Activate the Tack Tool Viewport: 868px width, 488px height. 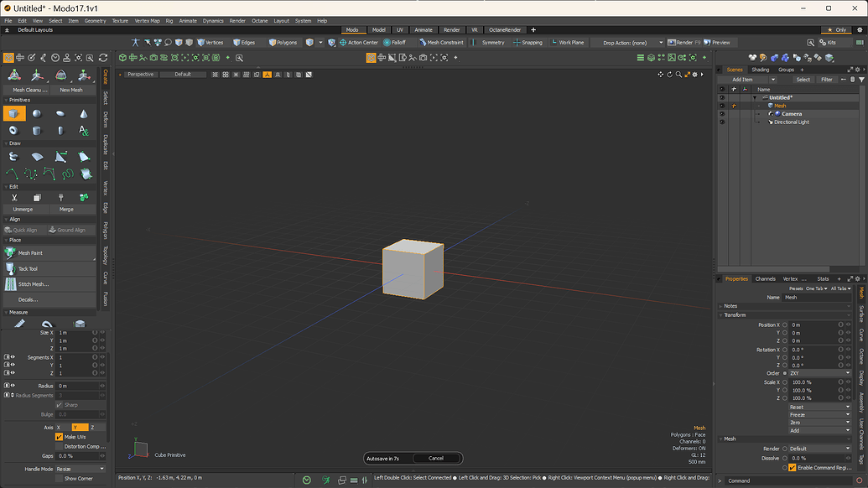coord(49,268)
